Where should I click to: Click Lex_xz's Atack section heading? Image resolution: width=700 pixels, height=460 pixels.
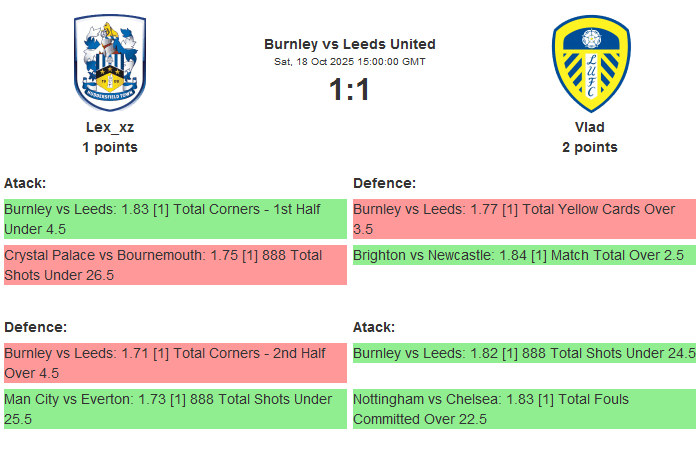(x=25, y=183)
